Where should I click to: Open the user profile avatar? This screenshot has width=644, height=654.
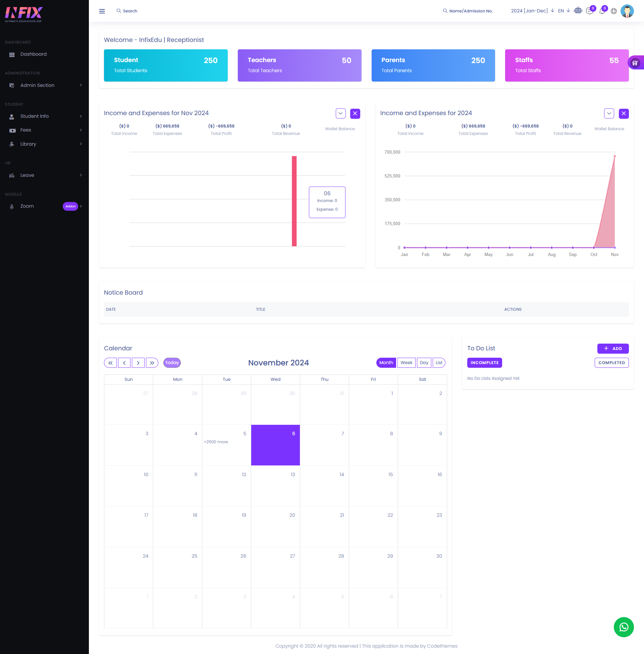click(627, 11)
